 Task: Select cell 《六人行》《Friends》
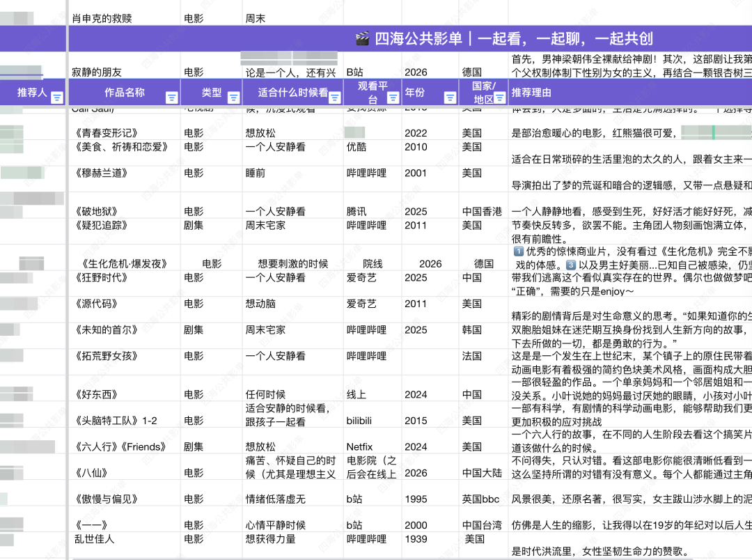(x=124, y=440)
